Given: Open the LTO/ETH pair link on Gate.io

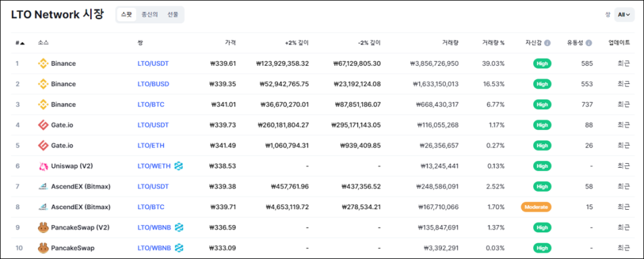Looking at the screenshot, I should (x=151, y=145).
